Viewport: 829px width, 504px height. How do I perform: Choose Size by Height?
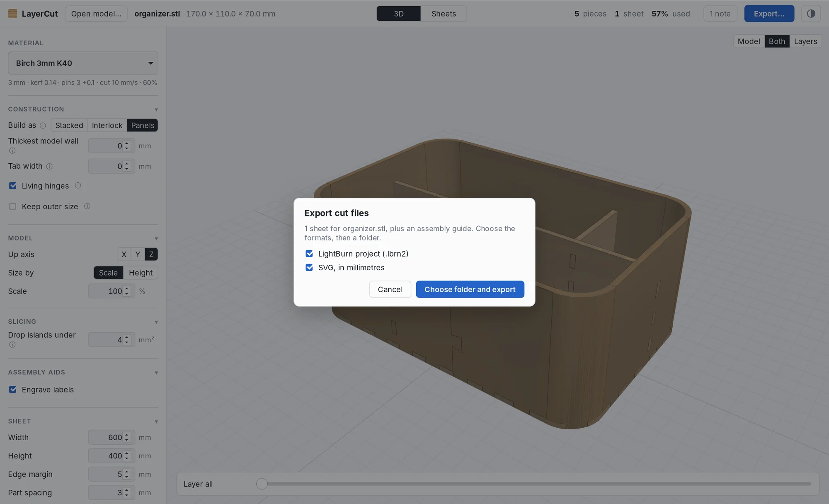pyautogui.click(x=141, y=273)
